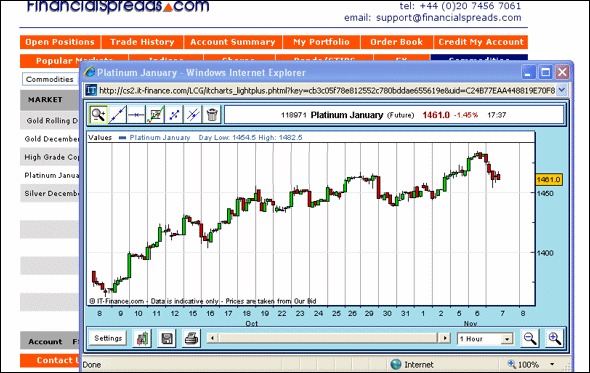Click the -1.45% change value
Viewport: 590px width, 373px height.
tap(465, 115)
